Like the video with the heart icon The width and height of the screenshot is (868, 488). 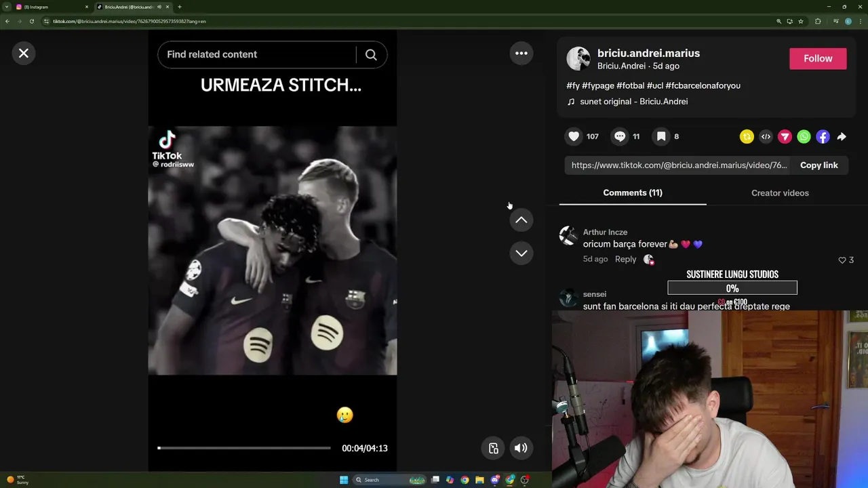(x=574, y=136)
